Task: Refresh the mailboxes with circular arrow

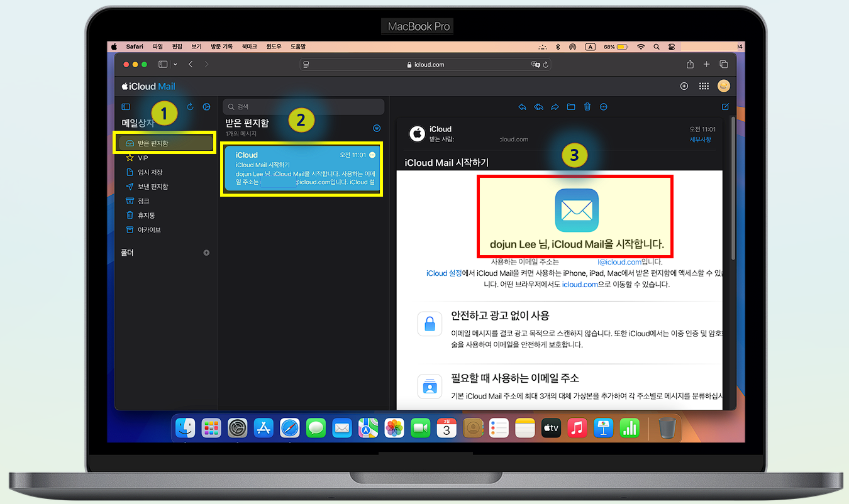Action: (190, 107)
